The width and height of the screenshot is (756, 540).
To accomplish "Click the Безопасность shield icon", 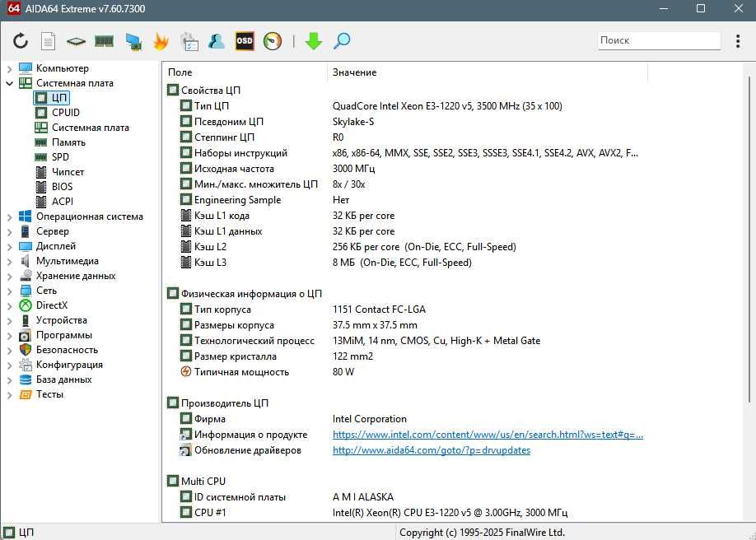I will pos(26,350).
